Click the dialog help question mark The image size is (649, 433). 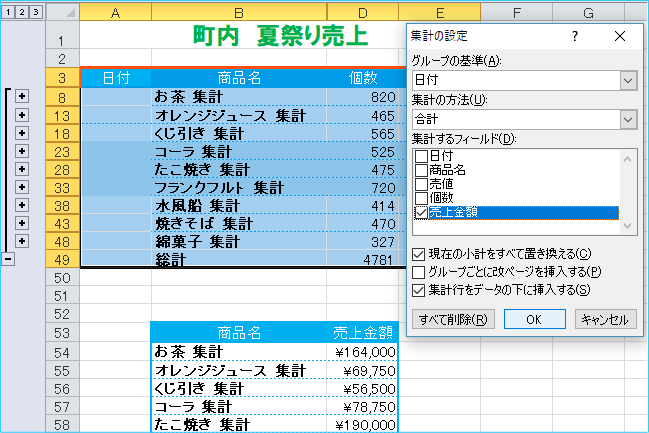click(575, 36)
